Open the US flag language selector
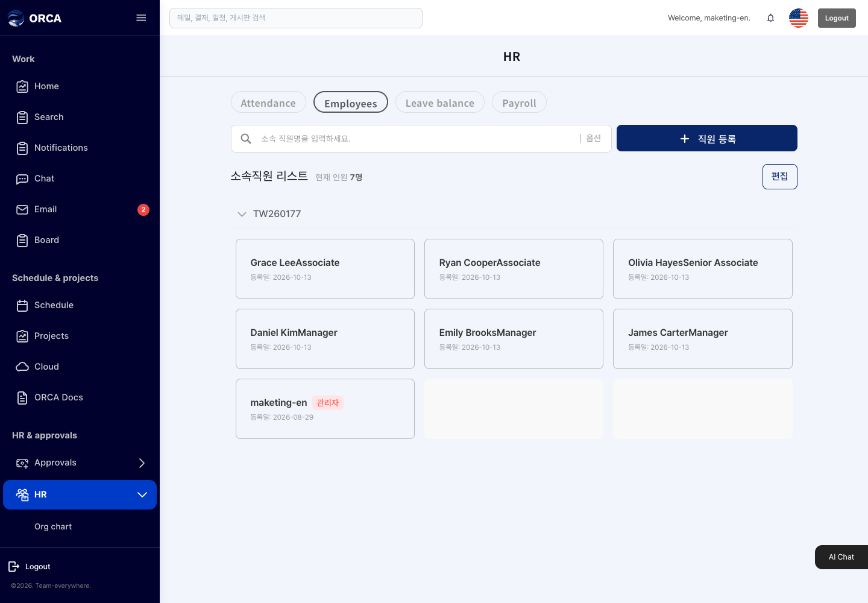Image resolution: width=868 pixels, height=603 pixels. point(799,18)
